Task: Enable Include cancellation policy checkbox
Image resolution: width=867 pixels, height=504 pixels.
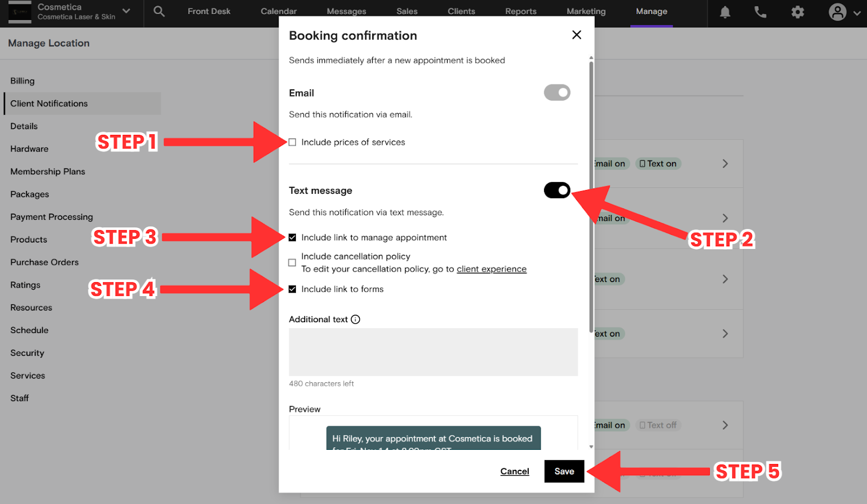Action: (292, 263)
